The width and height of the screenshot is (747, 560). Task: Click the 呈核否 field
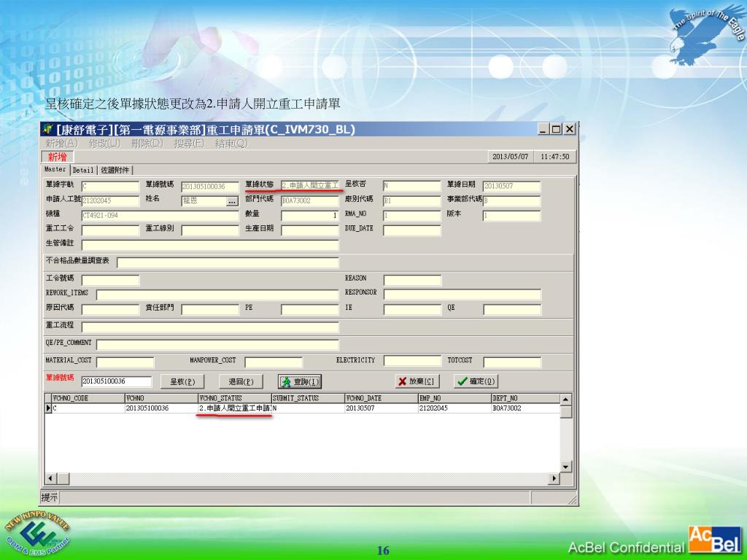pos(412,186)
